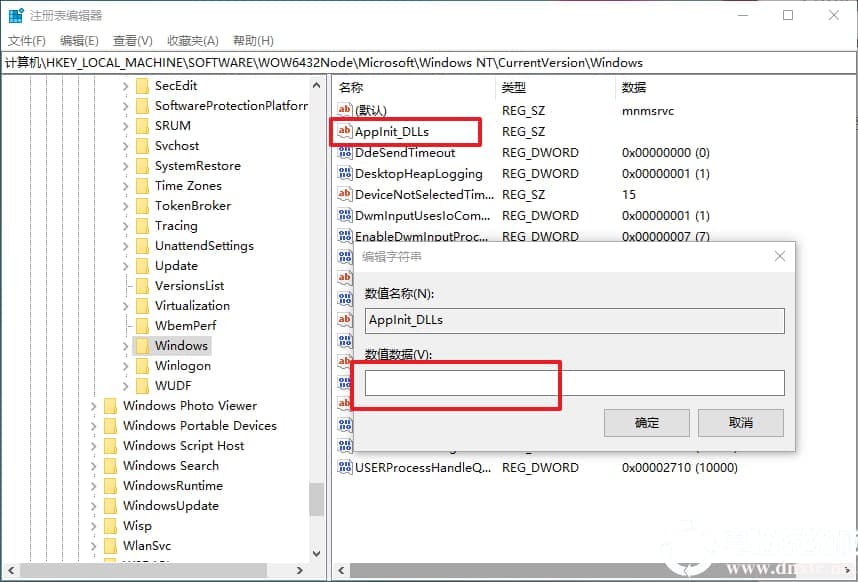The width and height of the screenshot is (858, 582).
Task: Click the 取消 button in the dialog
Action: point(740,422)
